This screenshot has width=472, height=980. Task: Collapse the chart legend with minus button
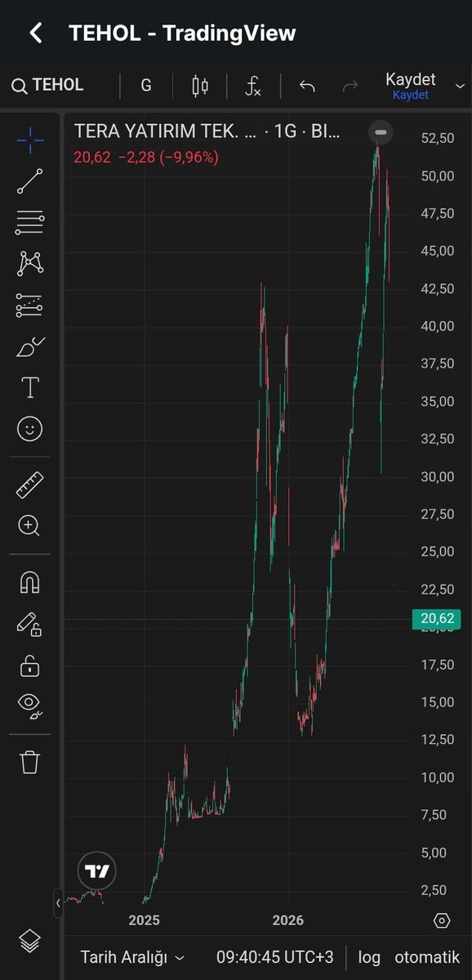pos(381,132)
